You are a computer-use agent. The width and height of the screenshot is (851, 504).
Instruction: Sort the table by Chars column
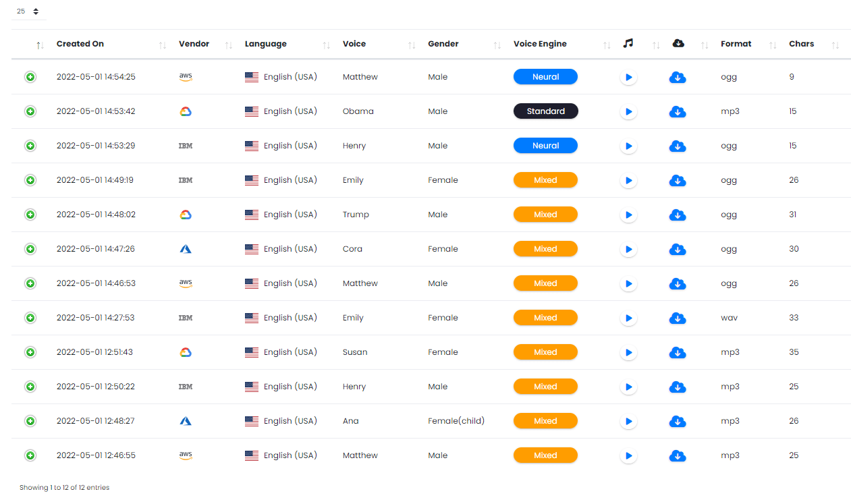tap(801, 44)
